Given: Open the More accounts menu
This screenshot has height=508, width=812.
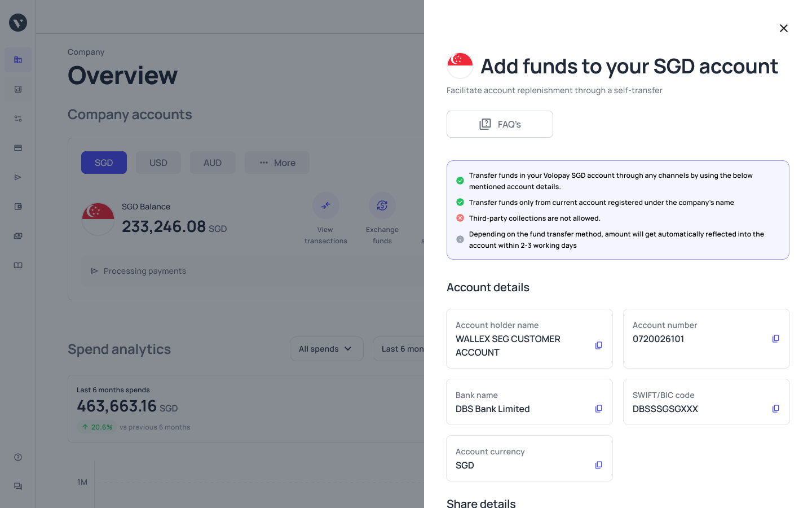Looking at the screenshot, I should [277, 163].
